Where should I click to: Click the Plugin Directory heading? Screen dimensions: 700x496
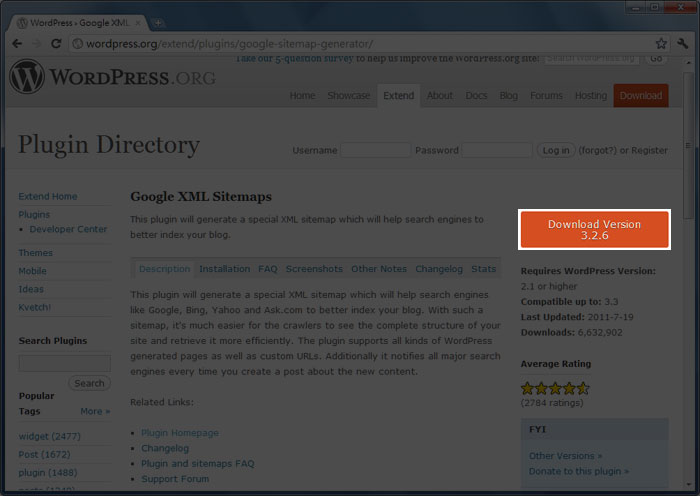[x=109, y=146]
